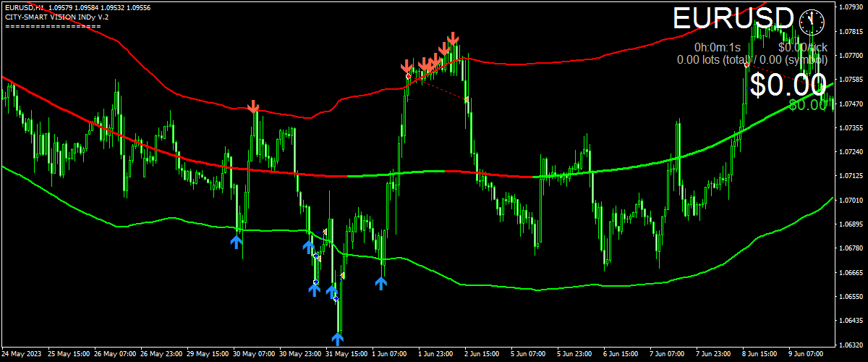The height and width of the screenshot is (362, 868).
Task: Click the 1.07010 price scale label
Action: [852, 201]
